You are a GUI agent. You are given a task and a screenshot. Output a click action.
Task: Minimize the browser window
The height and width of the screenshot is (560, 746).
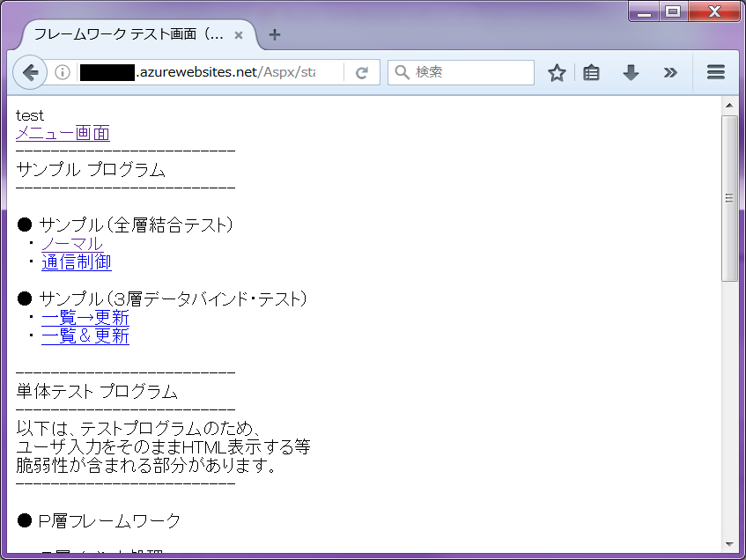click(x=644, y=12)
